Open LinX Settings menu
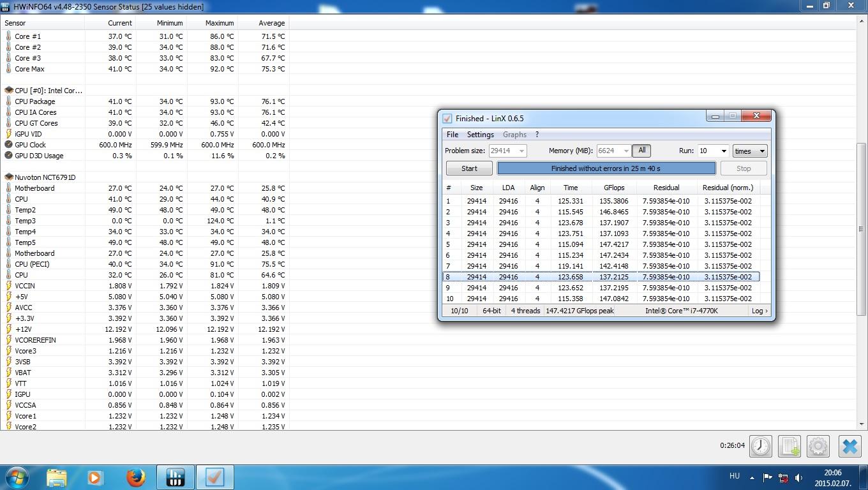The width and height of the screenshot is (868, 490). coord(480,135)
